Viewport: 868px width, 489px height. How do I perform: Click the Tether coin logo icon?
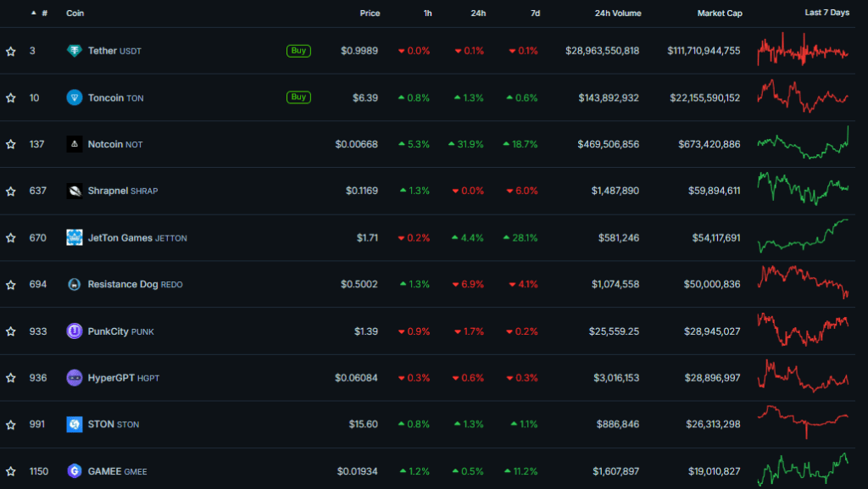pos(75,51)
